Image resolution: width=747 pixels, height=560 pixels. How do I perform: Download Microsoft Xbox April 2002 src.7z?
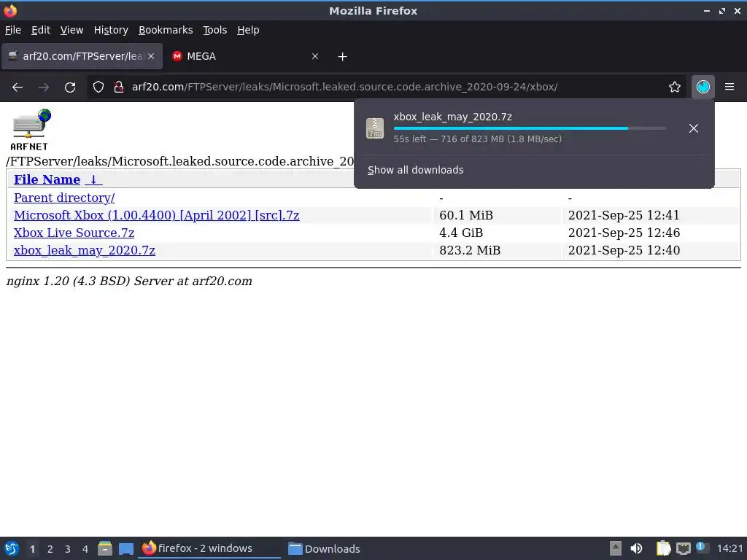coord(156,215)
